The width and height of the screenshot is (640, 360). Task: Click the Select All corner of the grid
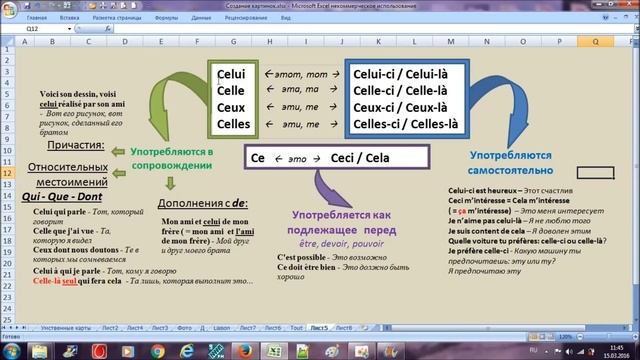[x=8, y=41]
